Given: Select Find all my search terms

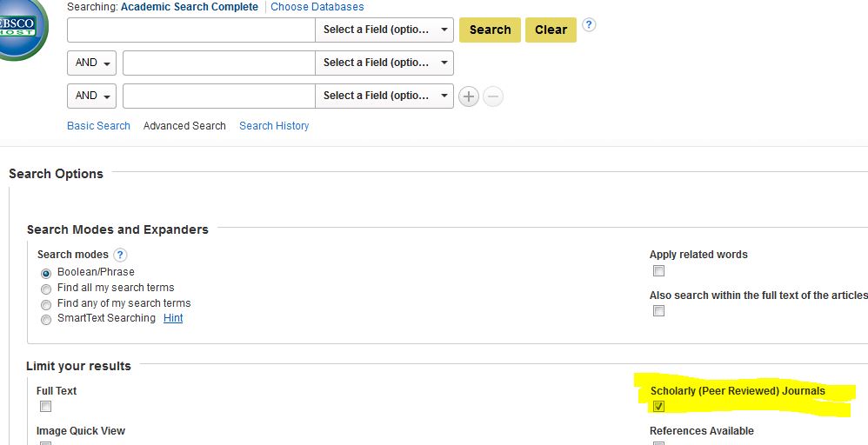Looking at the screenshot, I should (x=46, y=289).
